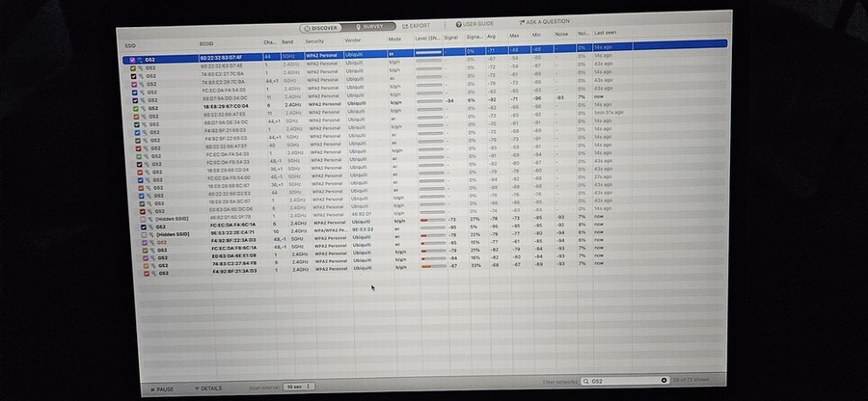This screenshot has width=868, height=401.
Task: Click the Export button in the toolbar
Action: click(416, 26)
